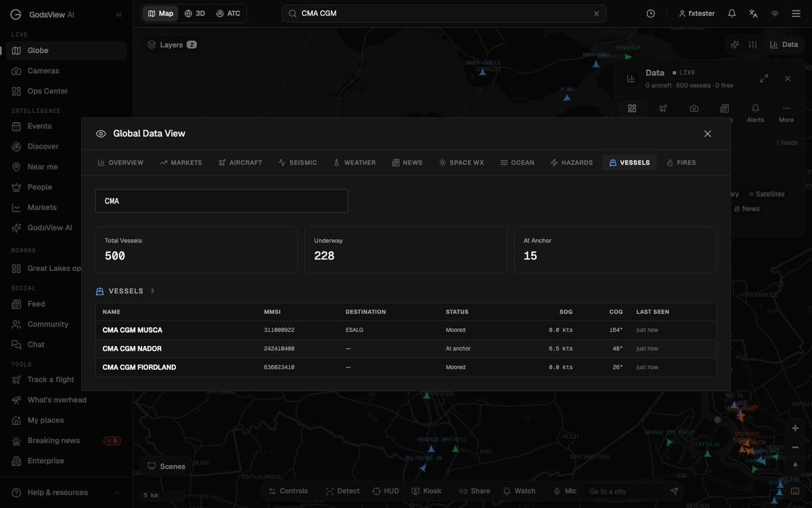Switch to 3D view mode
This screenshot has width=812, height=508.
195,14
